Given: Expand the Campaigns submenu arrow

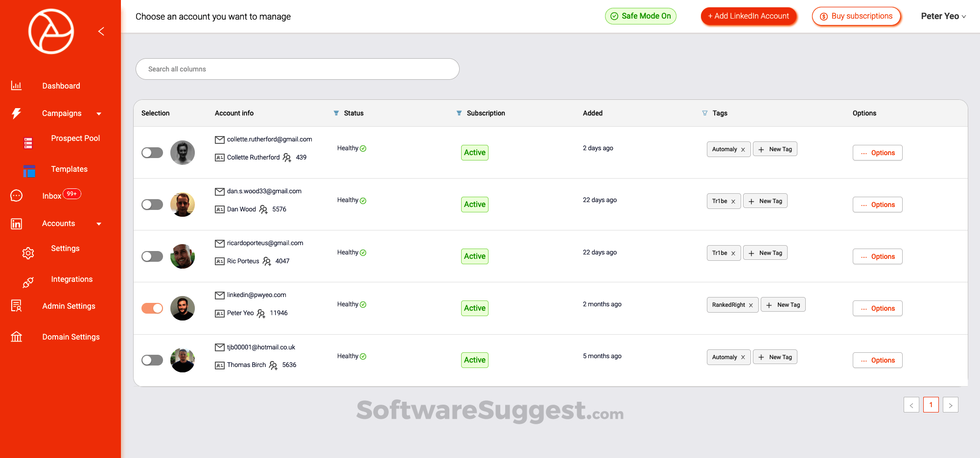Looking at the screenshot, I should (x=99, y=114).
